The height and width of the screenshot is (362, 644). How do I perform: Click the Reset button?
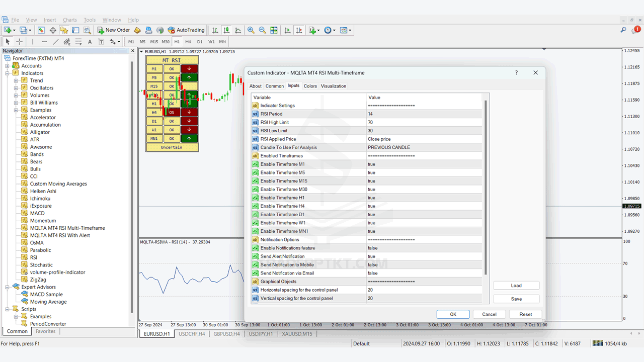pos(526,314)
